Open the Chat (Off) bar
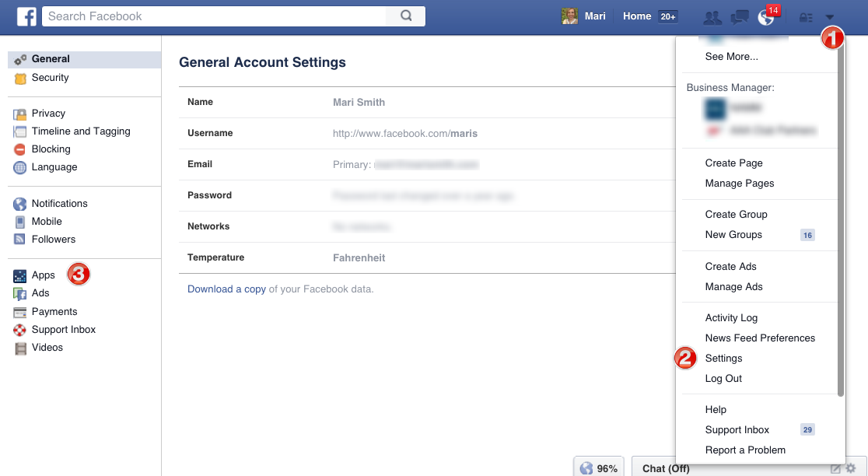The height and width of the screenshot is (476, 868). click(666, 468)
